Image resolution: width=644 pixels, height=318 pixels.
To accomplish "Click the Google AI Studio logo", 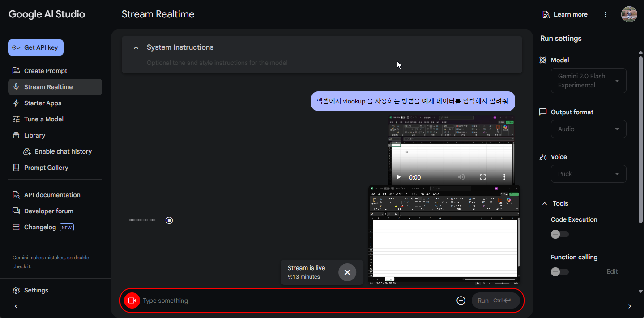I will click(x=47, y=14).
